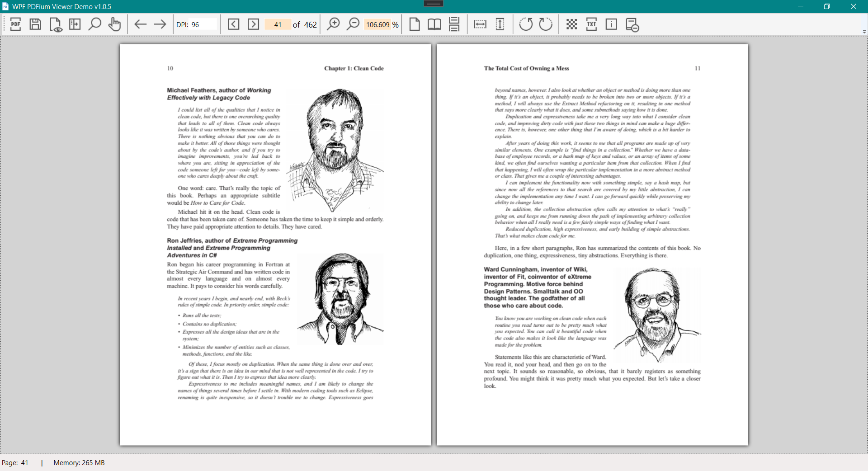Fit page to width

tap(480, 24)
